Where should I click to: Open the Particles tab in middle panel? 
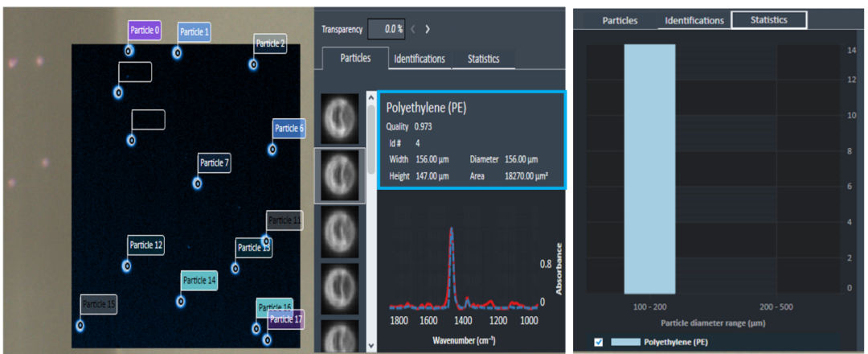pos(355,58)
